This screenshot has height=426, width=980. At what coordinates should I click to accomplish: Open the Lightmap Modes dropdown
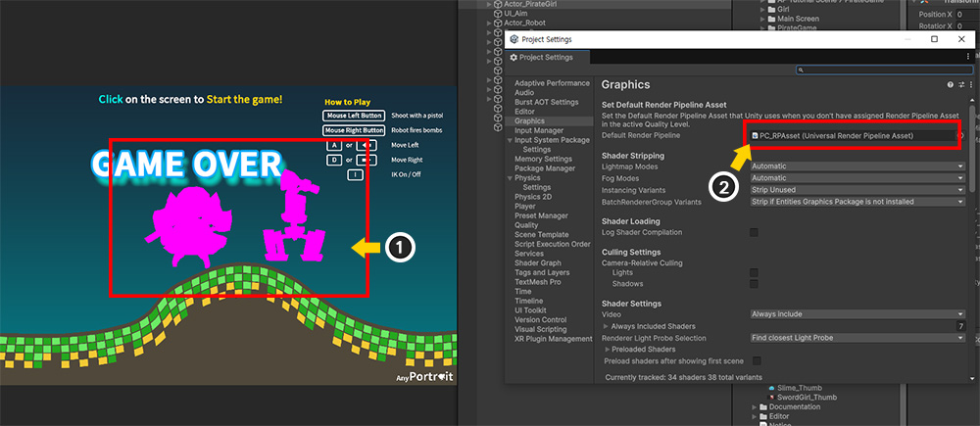[x=857, y=166]
